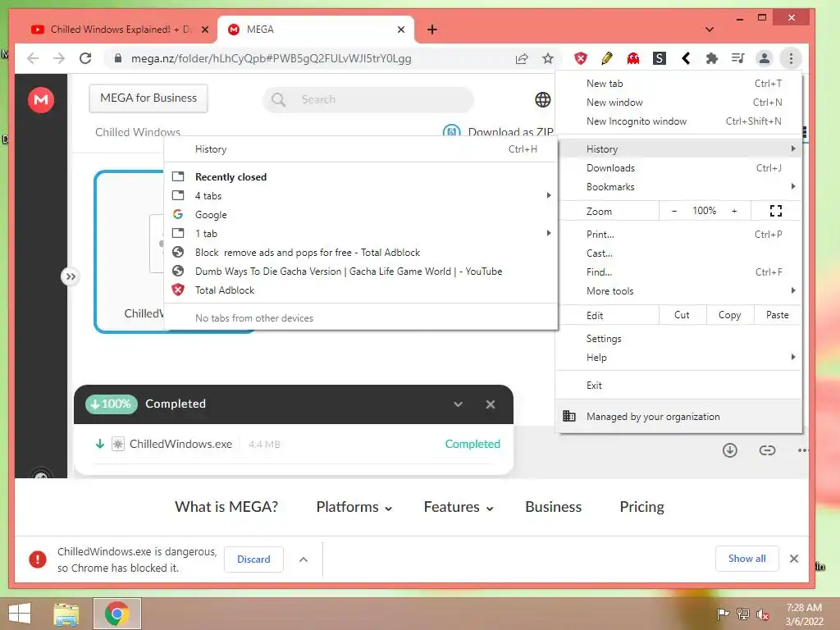Open the media controls playlist icon
Viewport: 840px width, 630px height.
tap(738, 58)
